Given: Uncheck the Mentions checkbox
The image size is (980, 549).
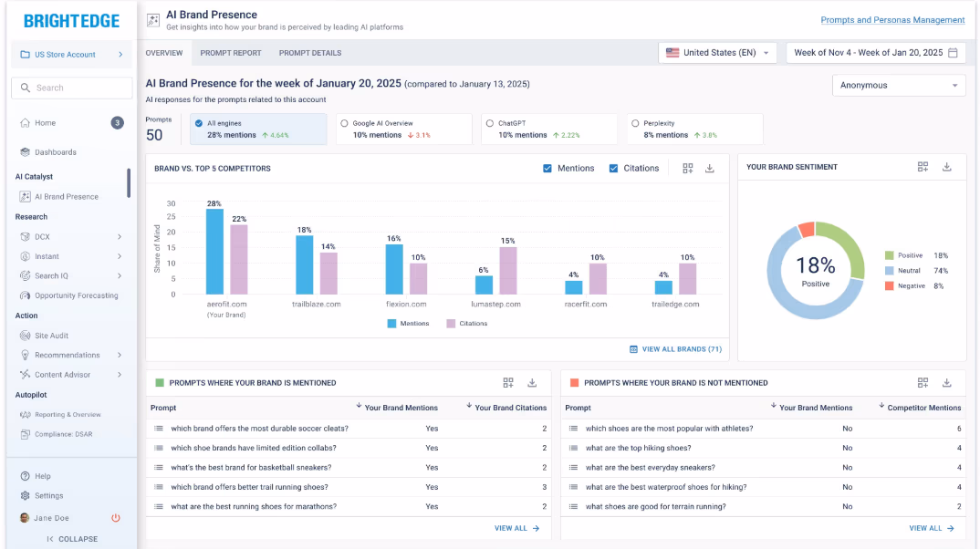Looking at the screenshot, I should click(547, 169).
